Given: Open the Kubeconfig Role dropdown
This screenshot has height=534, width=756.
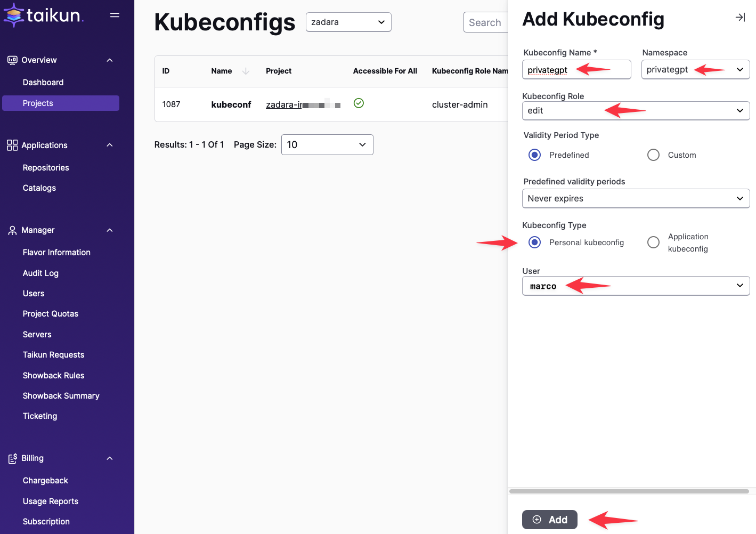Looking at the screenshot, I should coord(636,111).
